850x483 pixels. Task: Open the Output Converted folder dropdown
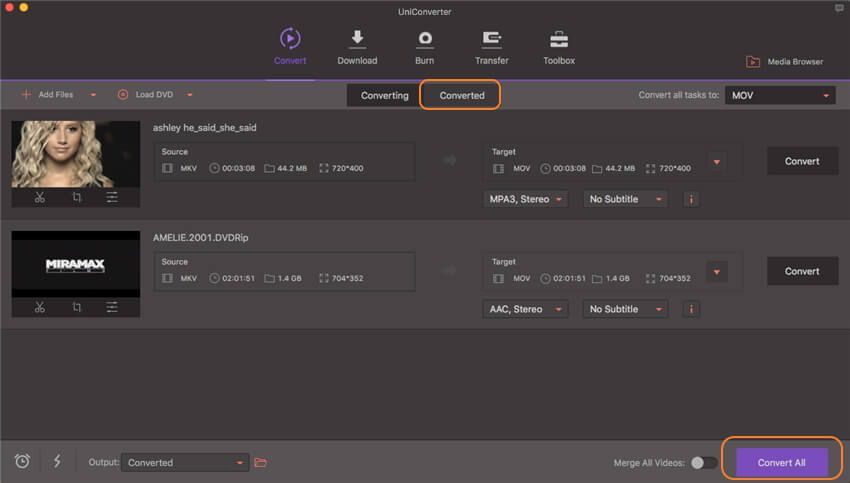(x=185, y=462)
